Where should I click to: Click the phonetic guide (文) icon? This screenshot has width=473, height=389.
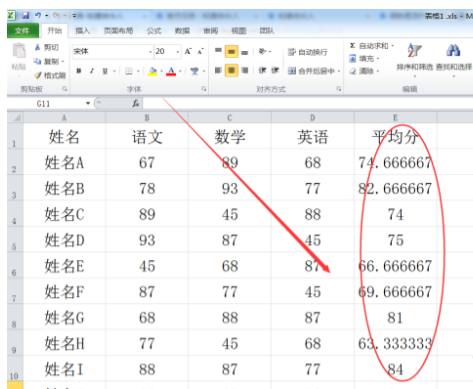point(194,71)
